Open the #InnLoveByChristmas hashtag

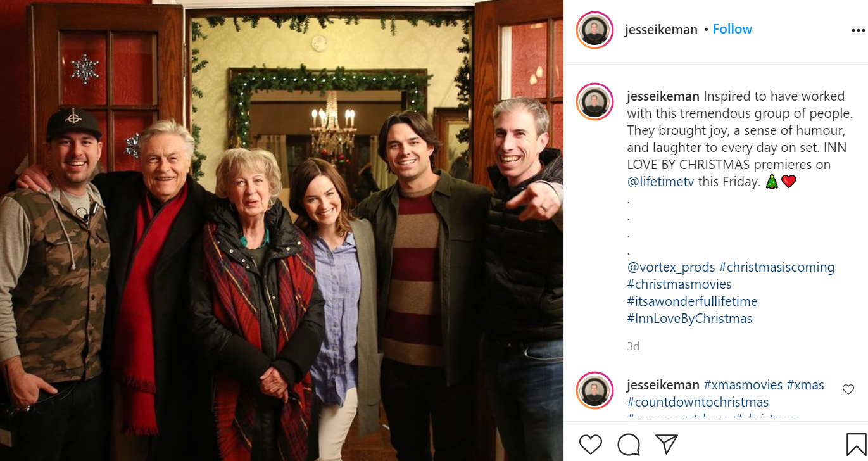tap(689, 319)
